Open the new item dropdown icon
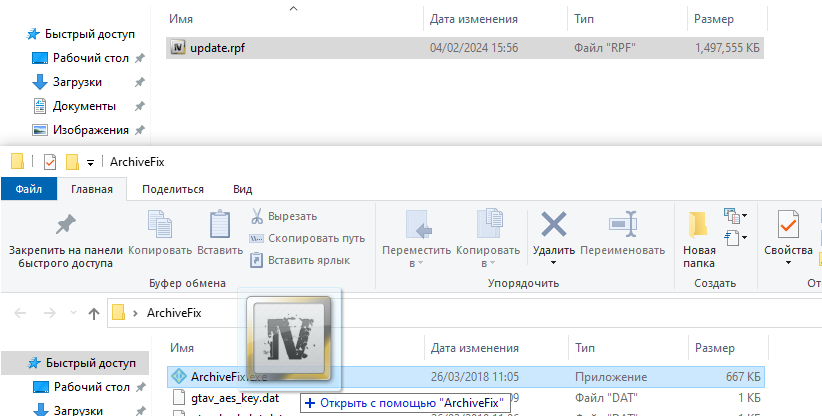 click(735, 215)
